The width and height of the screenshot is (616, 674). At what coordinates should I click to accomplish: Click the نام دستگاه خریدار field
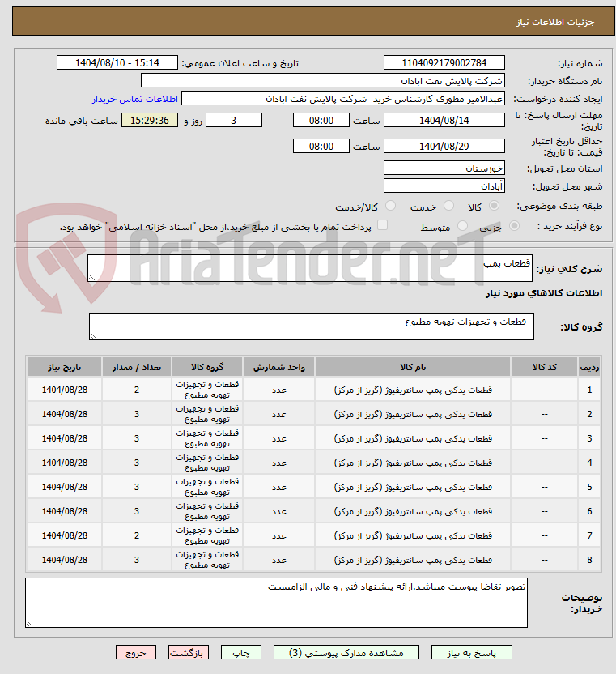[x=323, y=81]
